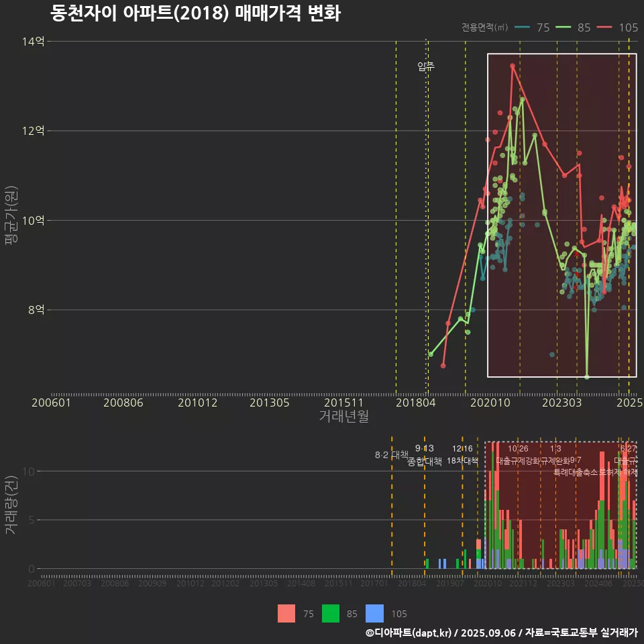Click the red 105 line swatch in the top legend
This screenshot has width=644, height=644.
pyautogui.click(x=604, y=28)
